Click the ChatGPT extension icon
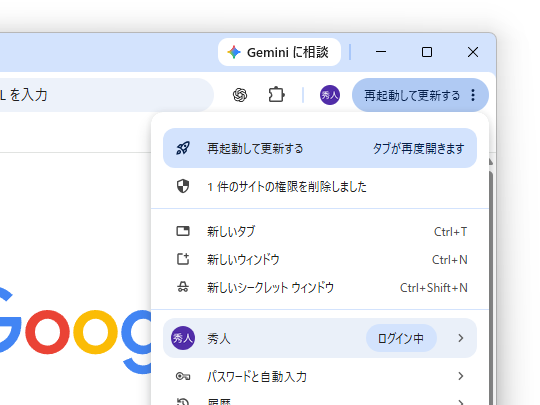Screen dimensions: 540x405 tap(240, 95)
